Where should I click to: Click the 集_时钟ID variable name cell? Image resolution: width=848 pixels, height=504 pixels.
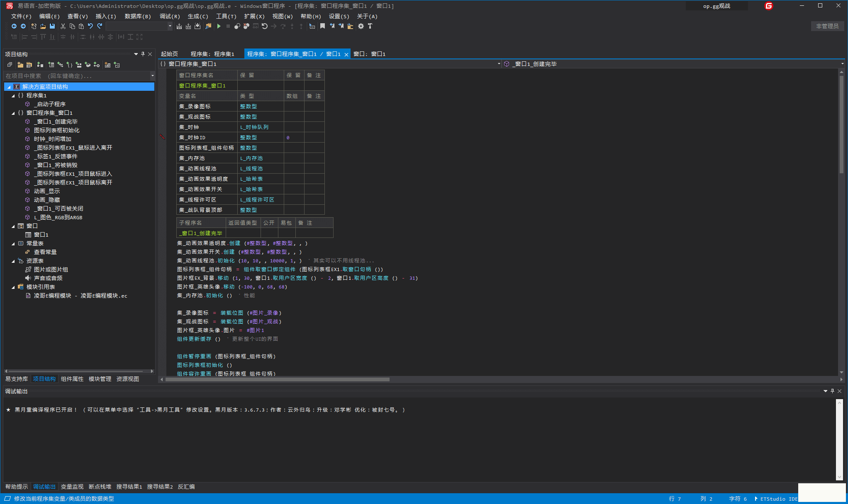(x=207, y=137)
